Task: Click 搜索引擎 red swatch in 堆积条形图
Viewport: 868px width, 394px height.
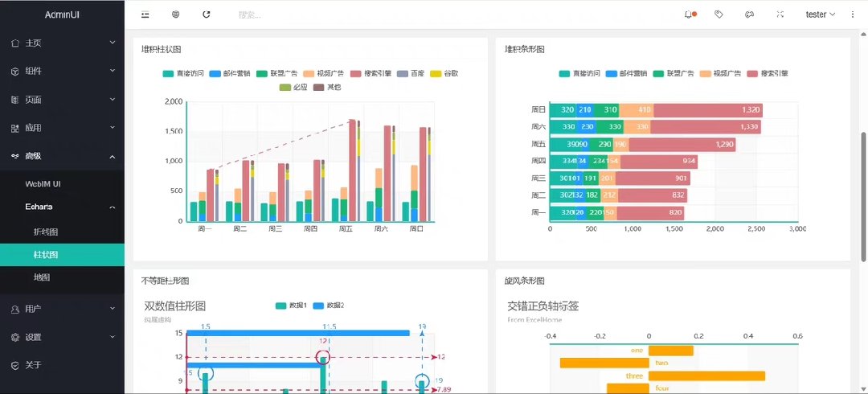Action: pos(752,73)
